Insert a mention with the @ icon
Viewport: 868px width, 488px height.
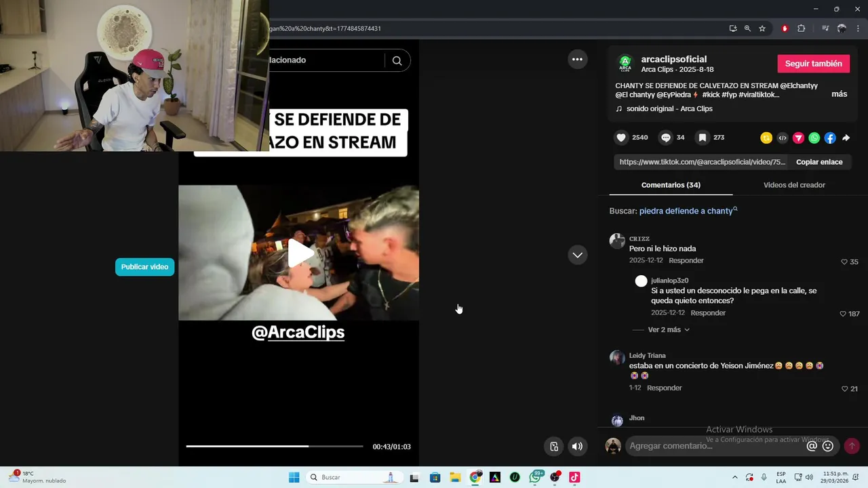[x=812, y=446]
